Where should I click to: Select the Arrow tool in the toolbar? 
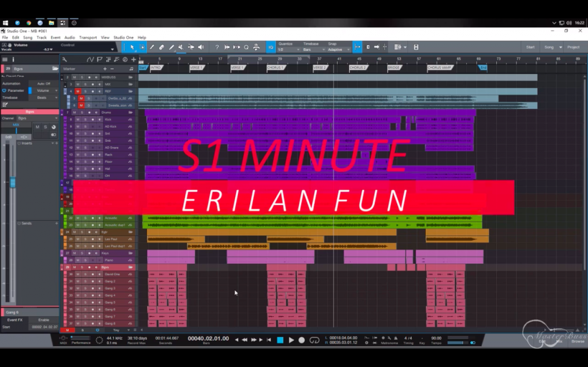tap(132, 47)
